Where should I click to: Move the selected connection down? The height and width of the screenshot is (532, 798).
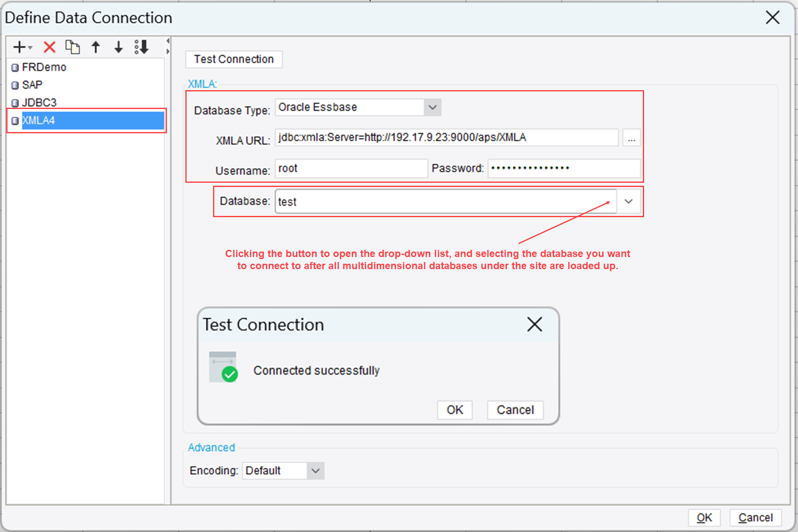point(118,47)
